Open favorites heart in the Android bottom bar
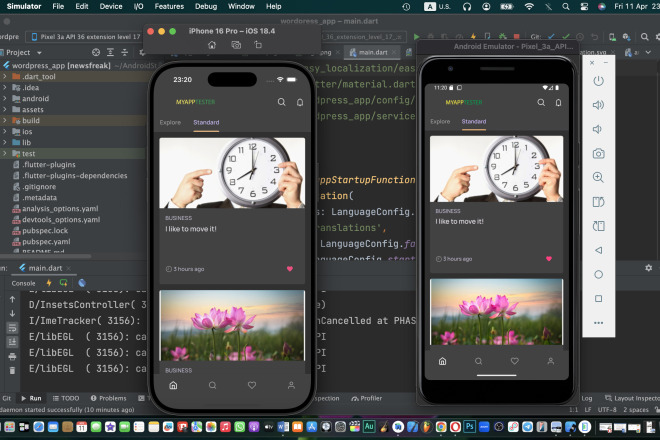This screenshot has height=440, width=660. pyautogui.click(x=514, y=361)
